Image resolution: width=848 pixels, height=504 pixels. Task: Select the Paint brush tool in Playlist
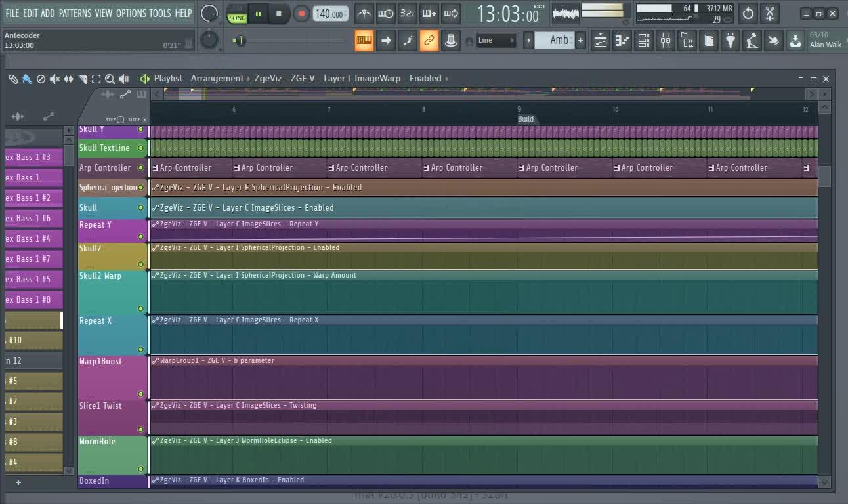pos(27,79)
